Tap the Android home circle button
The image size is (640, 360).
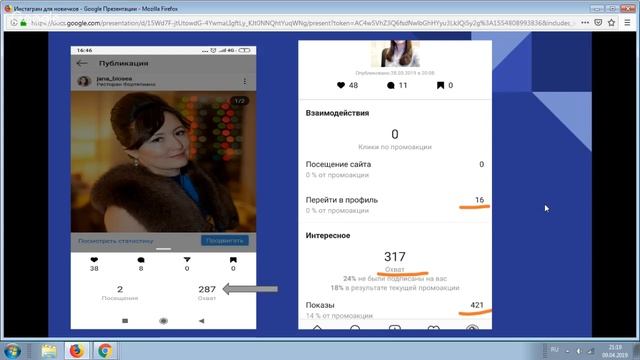[163, 321]
